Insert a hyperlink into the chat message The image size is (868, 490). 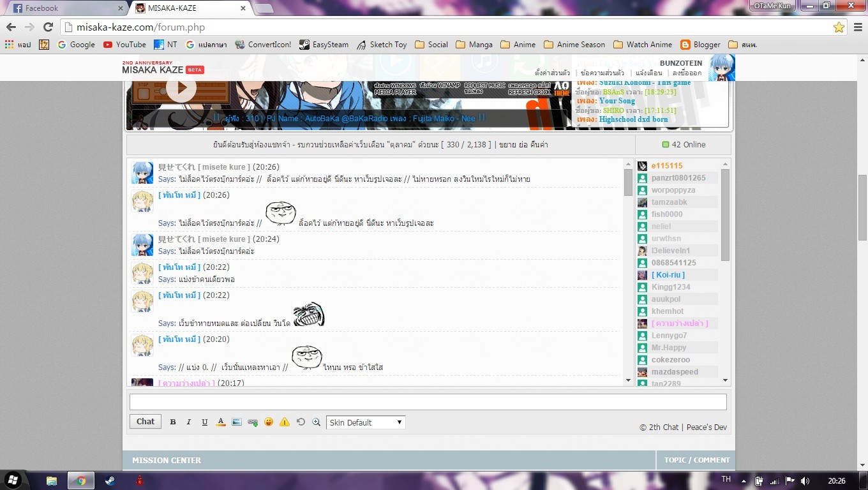pyautogui.click(x=253, y=422)
